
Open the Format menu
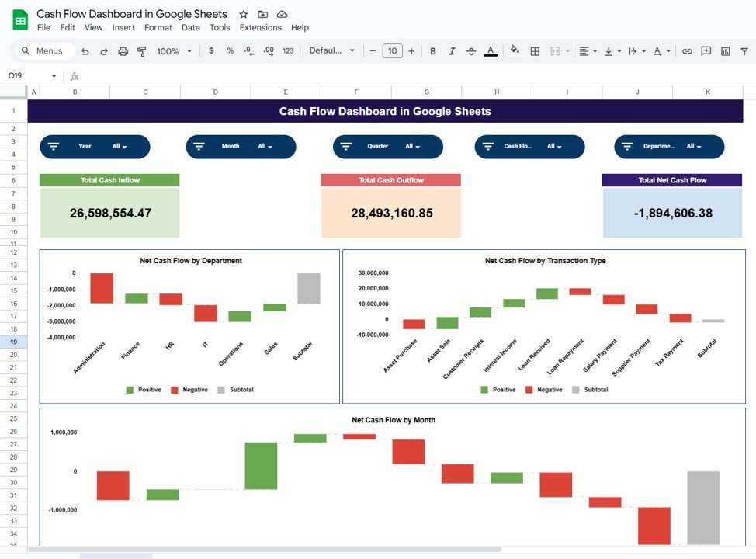[158, 27]
